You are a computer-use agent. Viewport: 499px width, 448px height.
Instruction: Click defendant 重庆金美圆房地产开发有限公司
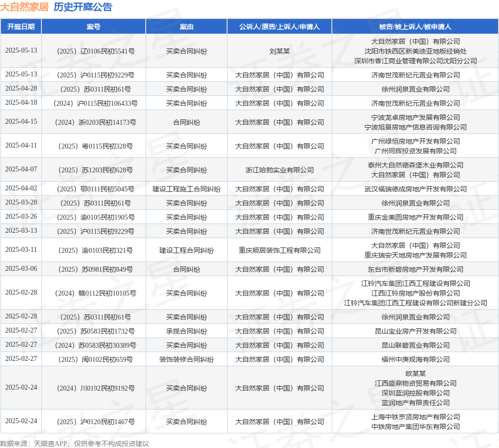coord(415,218)
